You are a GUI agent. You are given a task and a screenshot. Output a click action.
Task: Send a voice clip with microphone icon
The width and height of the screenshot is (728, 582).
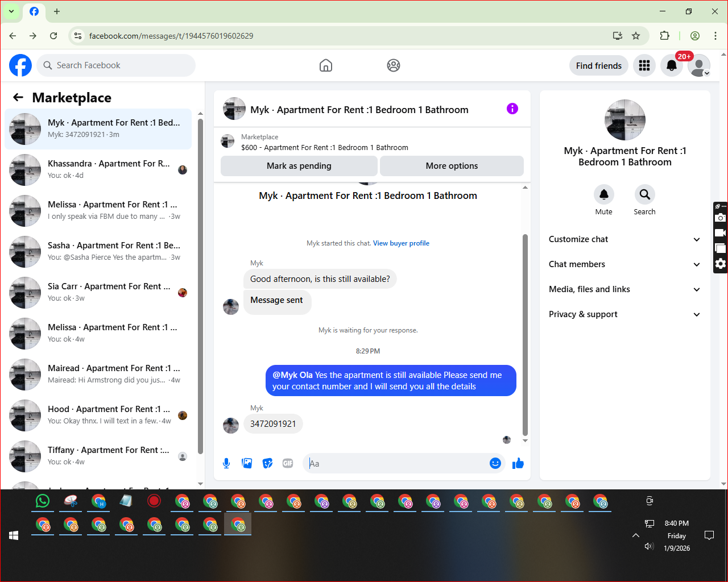click(x=226, y=463)
